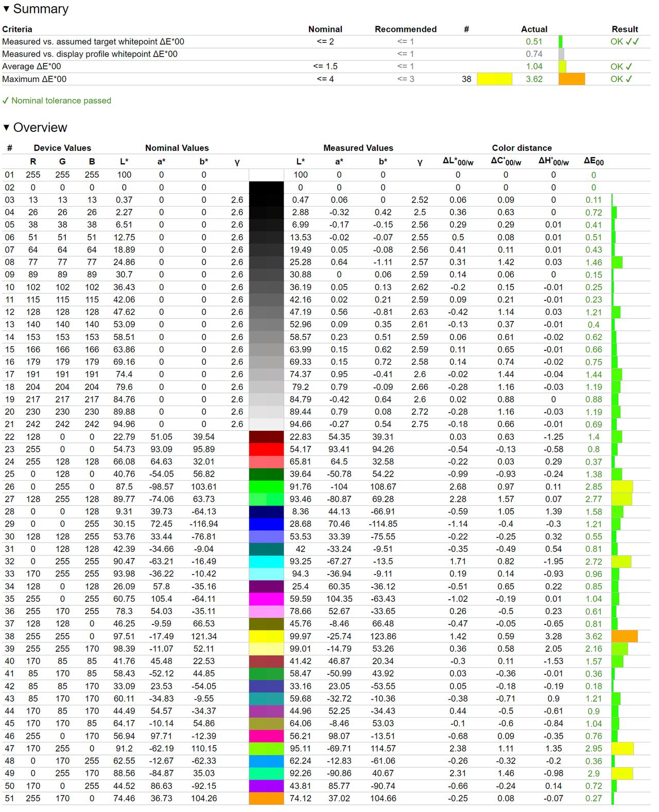Select the yellow swatch in row 38
659x812 pixels.
pos(266,636)
